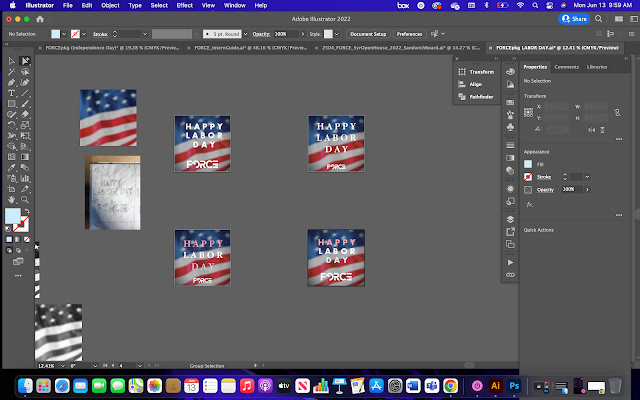640x400 pixels.
Task: Open the Appearance panel sun icon
Action: [x=510, y=189]
